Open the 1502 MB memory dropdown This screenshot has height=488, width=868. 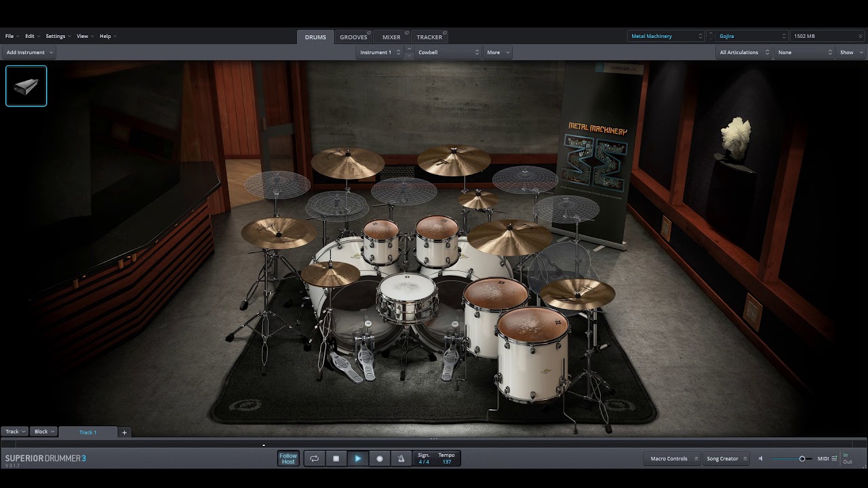[827, 36]
